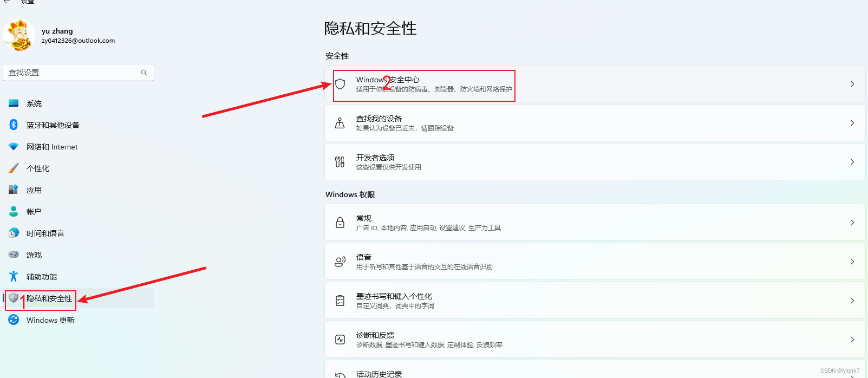Open 查找我的设备 using its right chevron
The width and height of the screenshot is (868, 378).
click(852, 123)
